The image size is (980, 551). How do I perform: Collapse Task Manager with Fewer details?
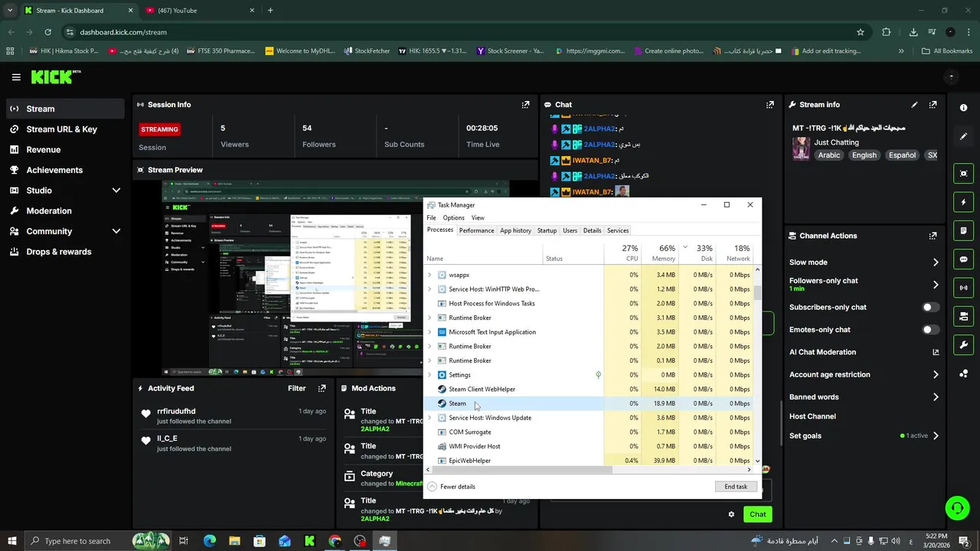[452, 487]
